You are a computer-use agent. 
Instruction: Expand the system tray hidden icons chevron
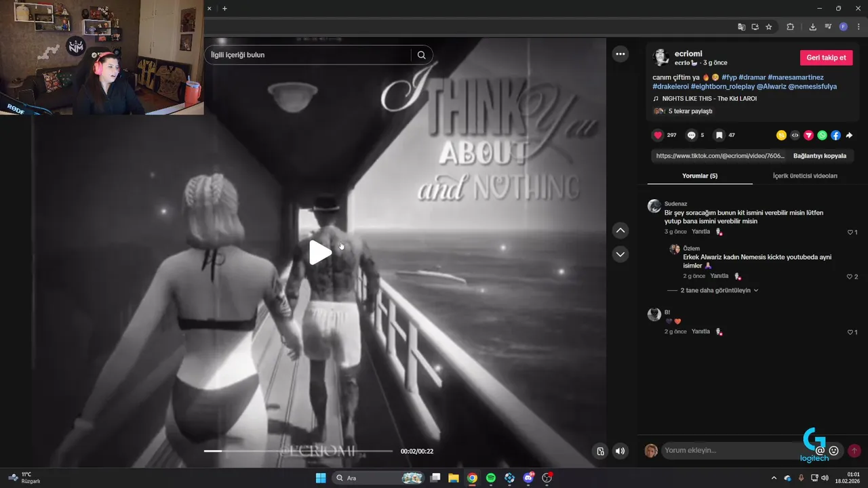(x=774, y=478)
